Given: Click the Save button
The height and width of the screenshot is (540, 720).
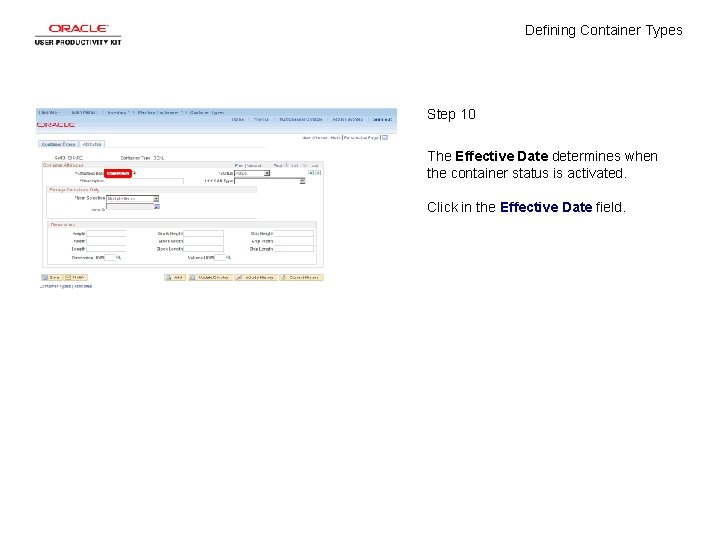Looking at the screenshot, I should [x=51, y=277].
